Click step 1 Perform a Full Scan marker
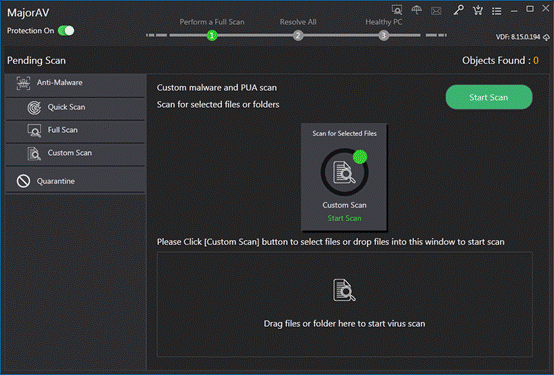Screen dimensions: 554x375 point(212,35)
